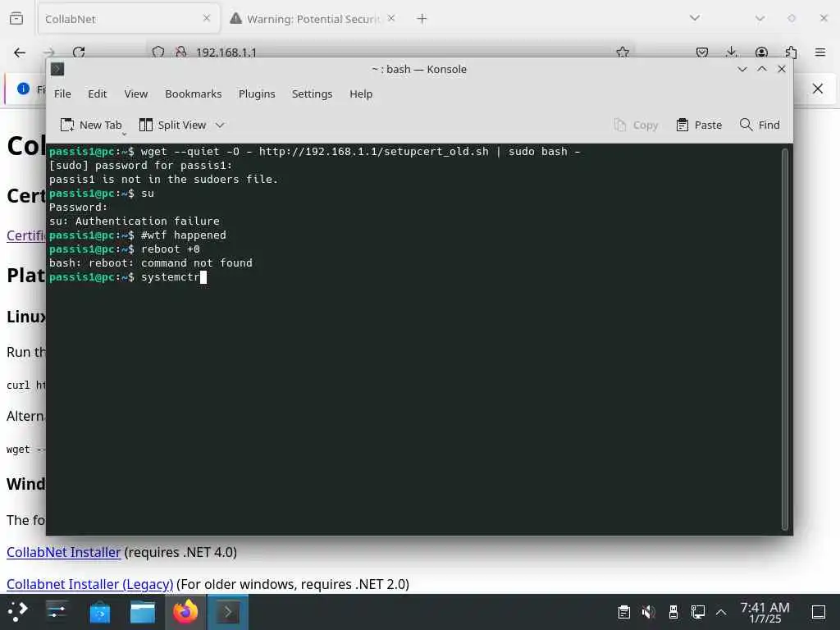Screen dimensions: 840x630
Task: Switch to the Warning: Potential Security tab
Action: [x=313, y=19]
